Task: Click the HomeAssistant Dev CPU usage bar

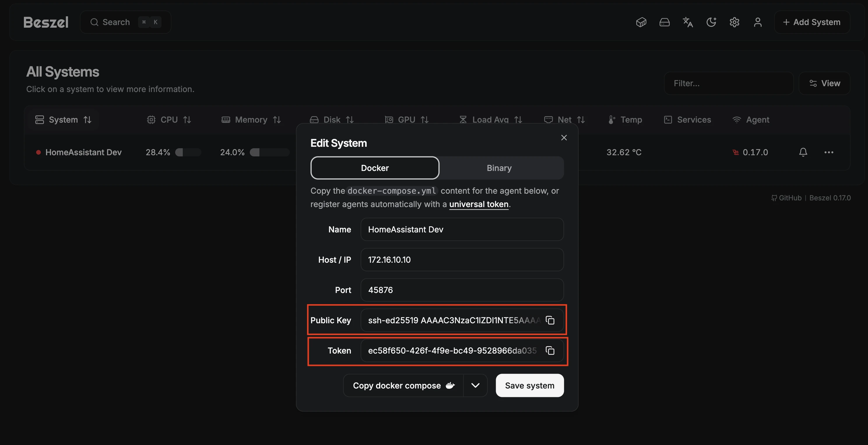Action: click(188, 153)
